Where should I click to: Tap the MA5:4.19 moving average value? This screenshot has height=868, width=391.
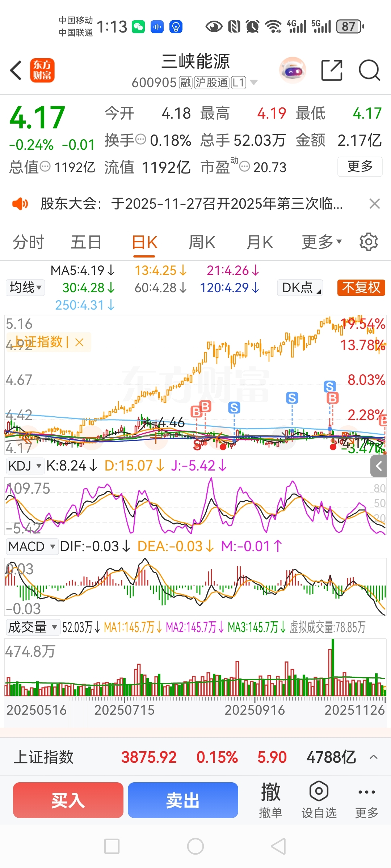pos(83,271)
